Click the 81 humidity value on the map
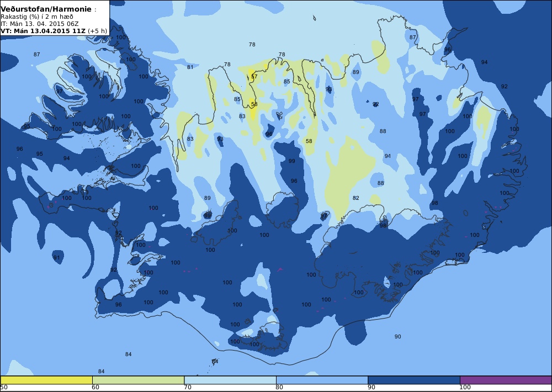Image resolution: width=552 pixels, height=392 pixels. point(190,67)
